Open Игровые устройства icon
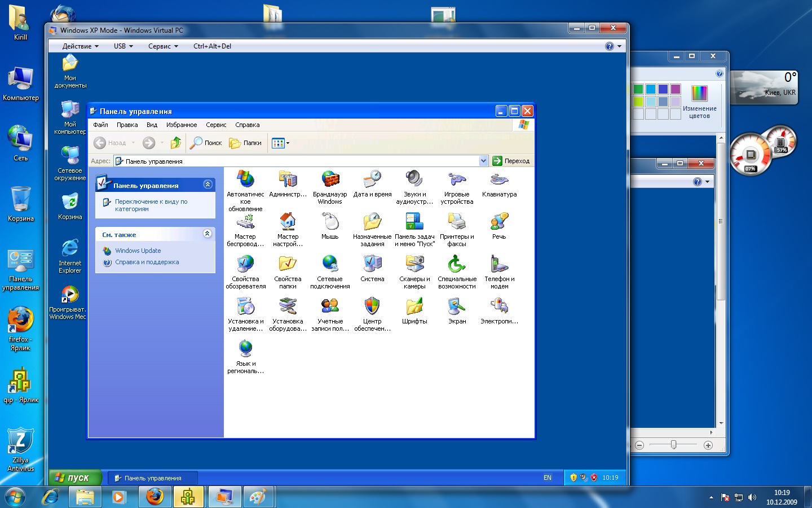The image size is (812, 508). (x=457, y=187)
